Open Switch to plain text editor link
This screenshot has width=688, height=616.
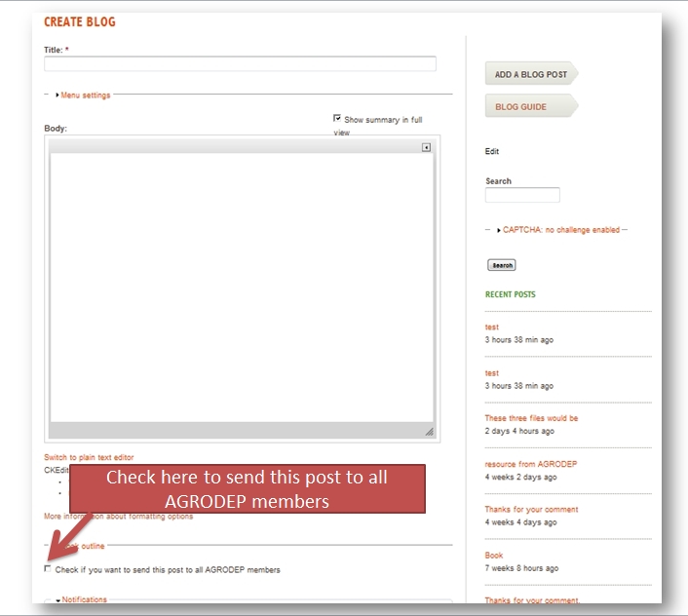(89, 457)
